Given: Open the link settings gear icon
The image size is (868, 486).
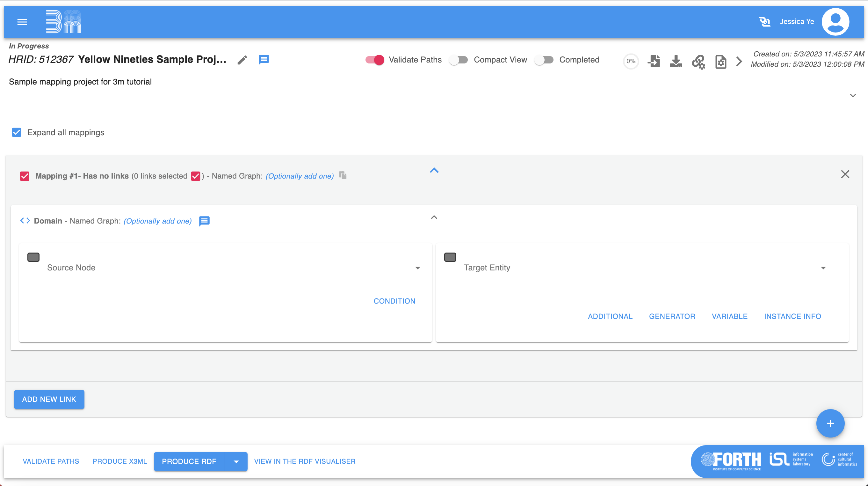Looking at the screenshot, I should [x=698, y=62].
